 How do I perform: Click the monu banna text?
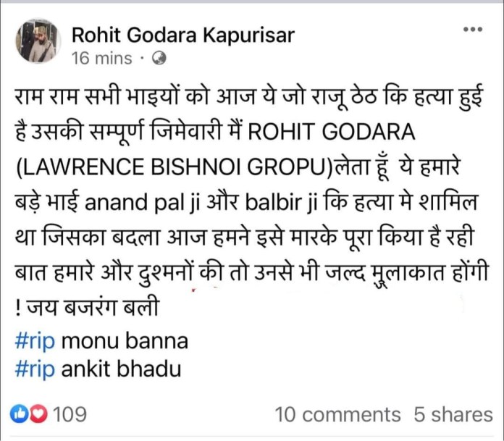(125, 341)
